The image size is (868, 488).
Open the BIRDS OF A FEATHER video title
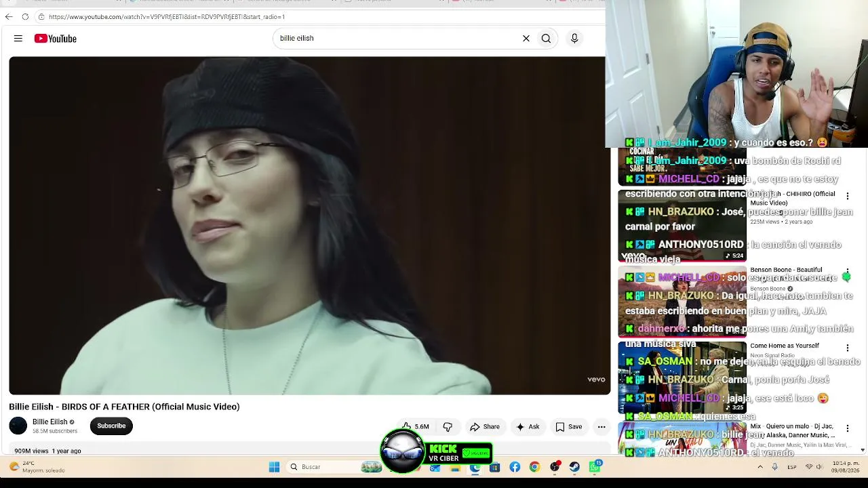click(124, 407)
